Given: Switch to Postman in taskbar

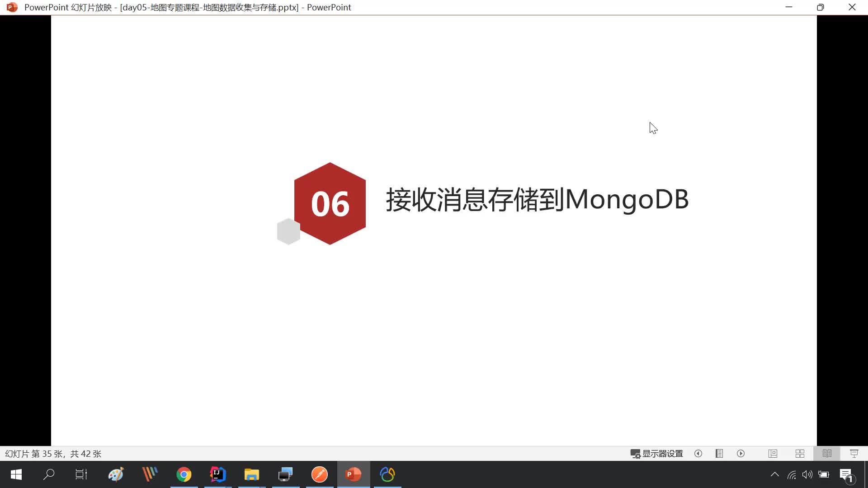Looking at the screenshot, I should point(320,474).
